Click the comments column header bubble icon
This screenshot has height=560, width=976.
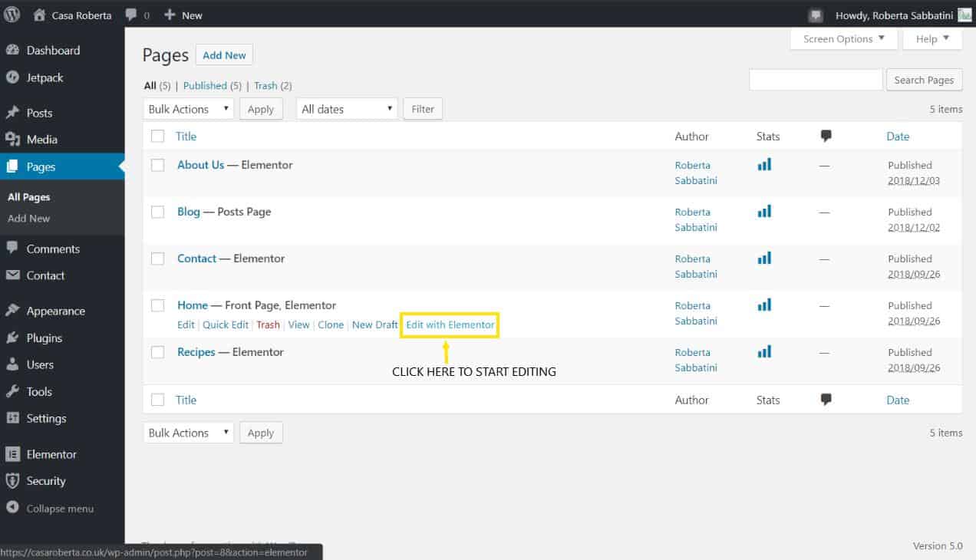826,136
